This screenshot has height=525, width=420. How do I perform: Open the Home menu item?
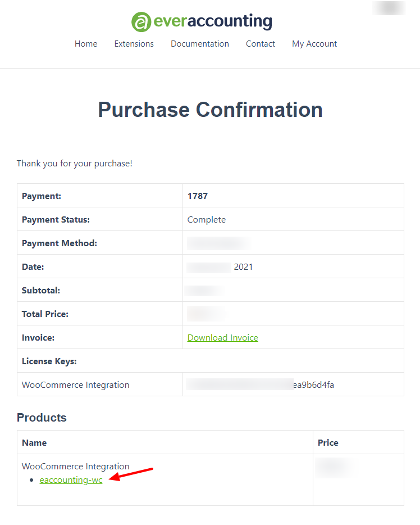[86, 44]
